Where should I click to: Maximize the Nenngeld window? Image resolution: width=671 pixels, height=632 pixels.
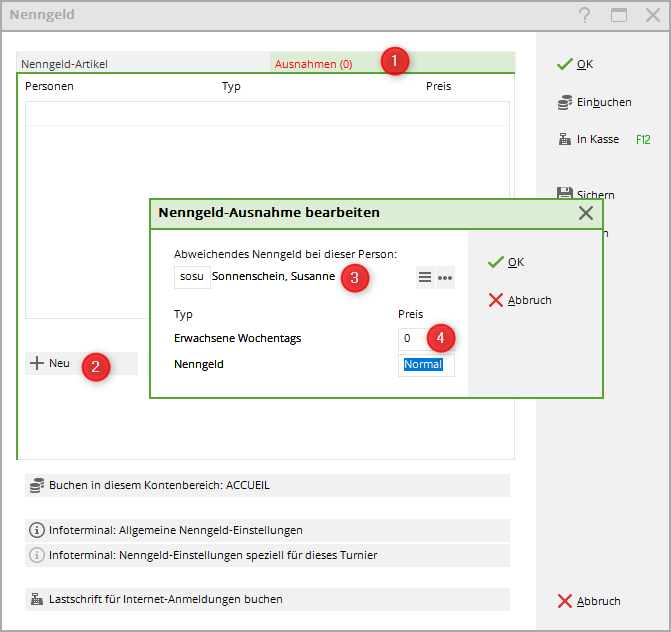pos(619,15)
